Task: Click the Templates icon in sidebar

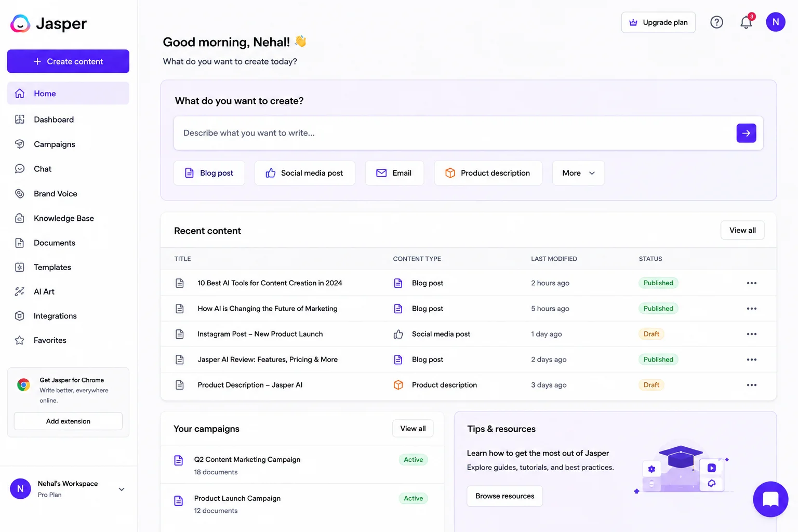Action: [x=20, y=267]
